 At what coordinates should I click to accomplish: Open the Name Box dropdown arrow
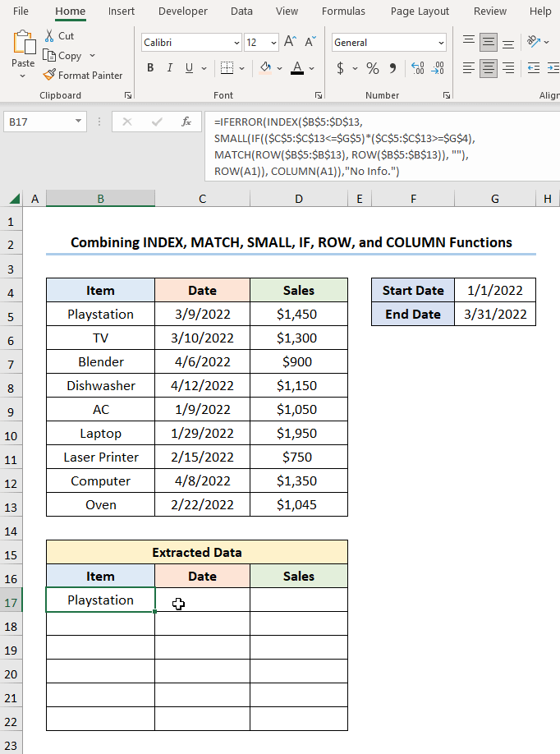[x=78, y=122]
